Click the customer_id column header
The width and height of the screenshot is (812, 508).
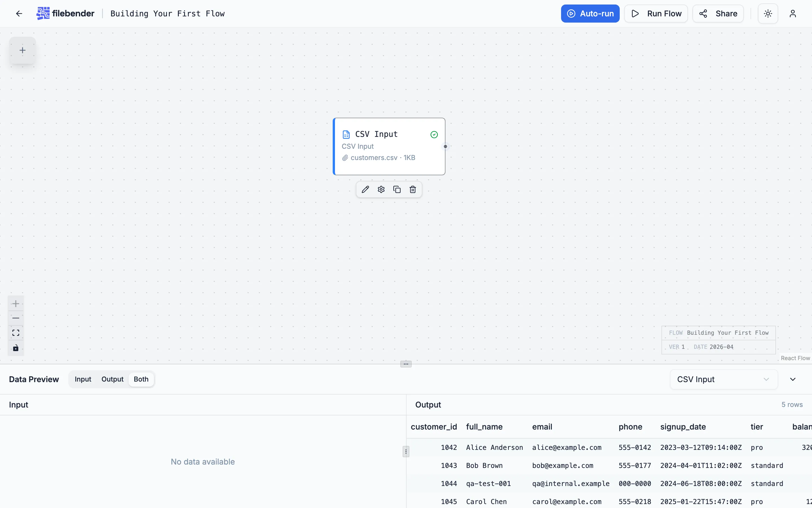click(434, 427)
